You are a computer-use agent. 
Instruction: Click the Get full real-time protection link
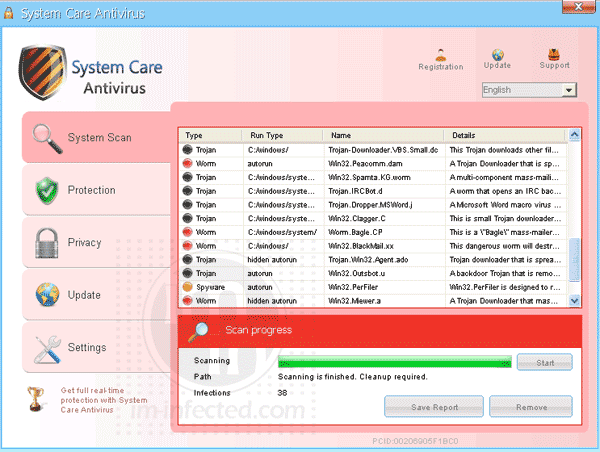104,400
